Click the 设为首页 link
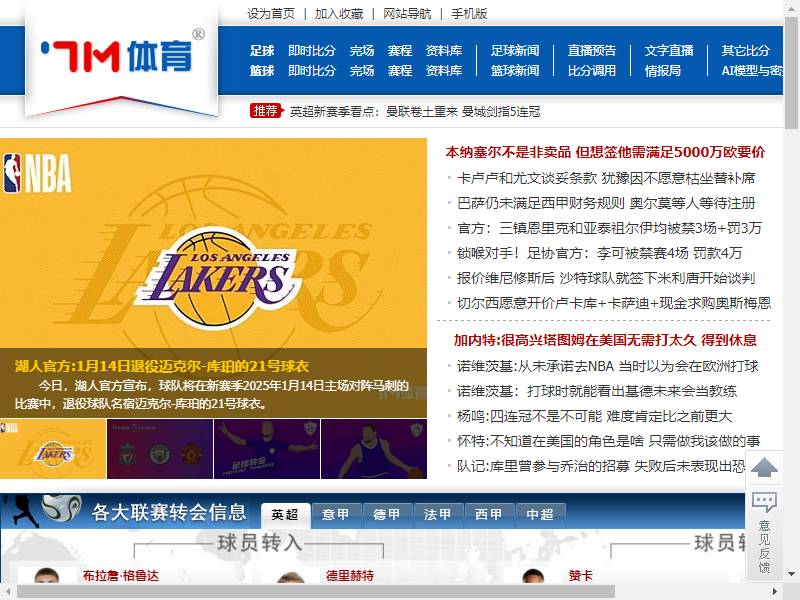The image size is (800, 600). pos(271,14)
